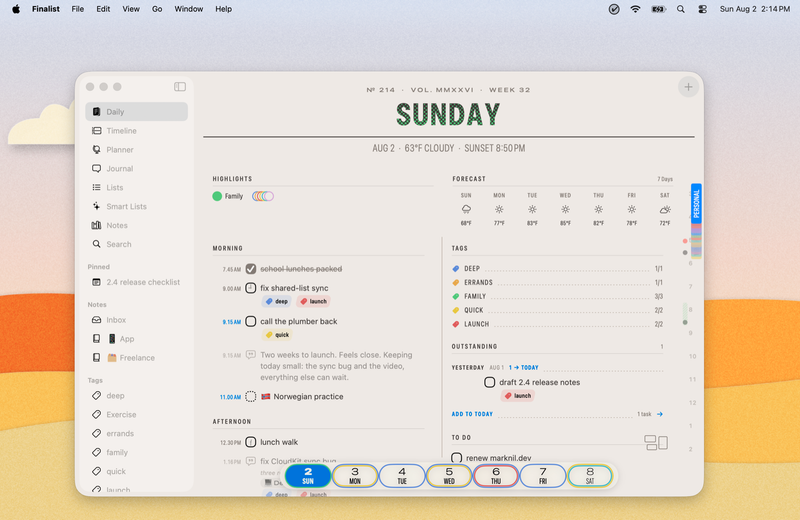Toggle the sidebar panel icon
This screenshot has height=520, width=800.
(180, 87)
